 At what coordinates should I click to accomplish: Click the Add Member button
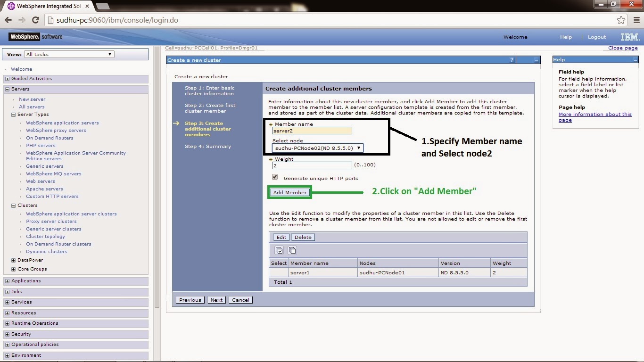click(290, 192)
